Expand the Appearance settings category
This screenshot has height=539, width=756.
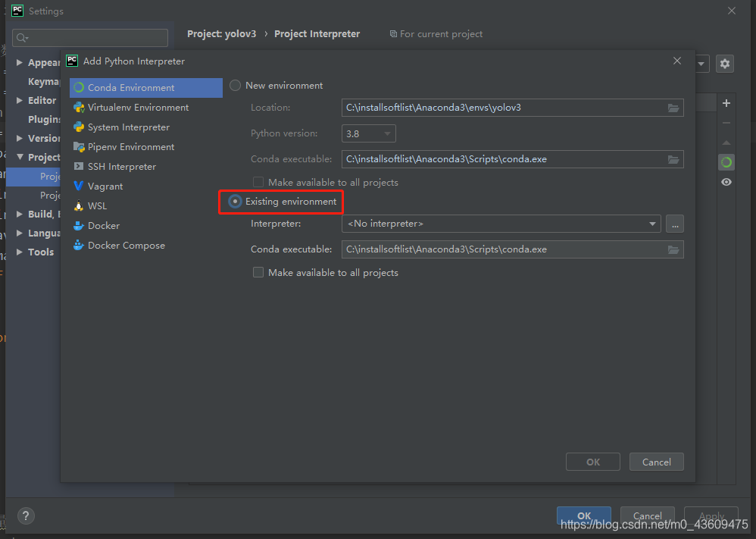tap(19, 62)
